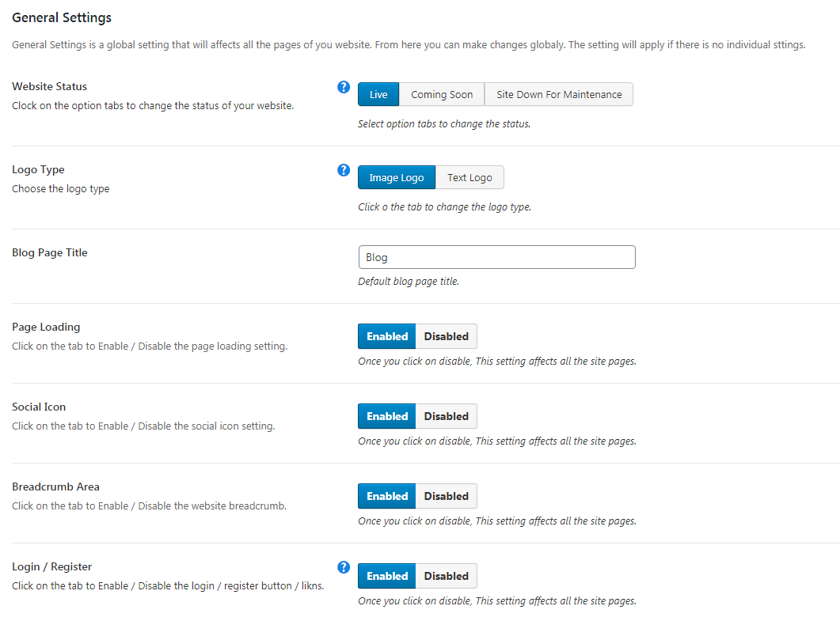Enable the Page Loading setting
This screenshot has width=840, height=621.
pos(387,336)
